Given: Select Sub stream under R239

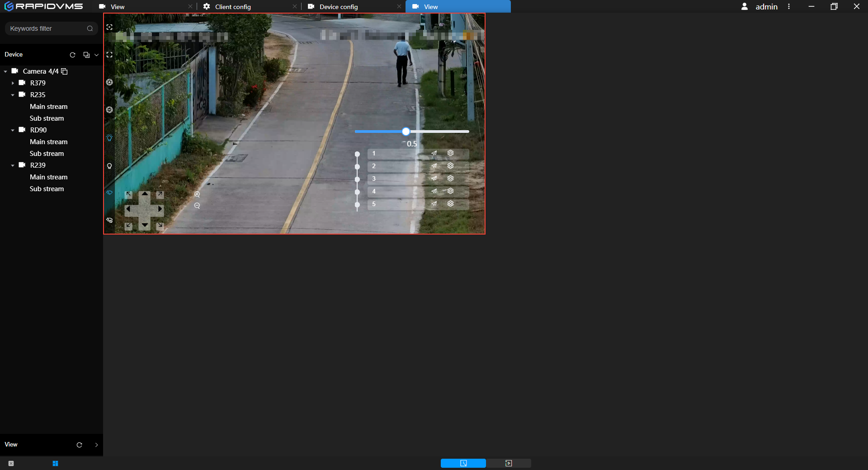Looking at the screenshot, I should point(47,189).
